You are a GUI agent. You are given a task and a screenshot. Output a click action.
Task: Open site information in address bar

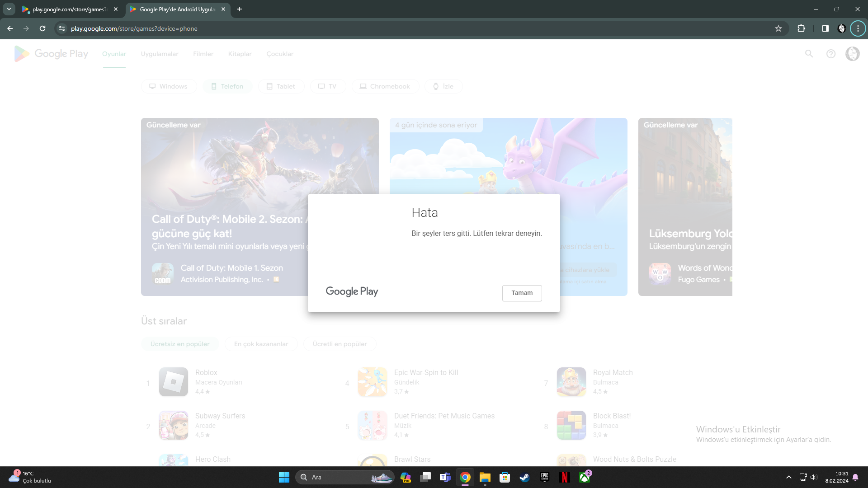point(62,28)
